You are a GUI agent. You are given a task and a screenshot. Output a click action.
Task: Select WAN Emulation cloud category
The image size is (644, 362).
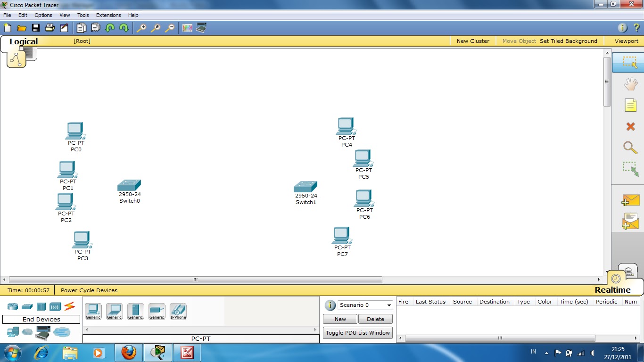27,332
